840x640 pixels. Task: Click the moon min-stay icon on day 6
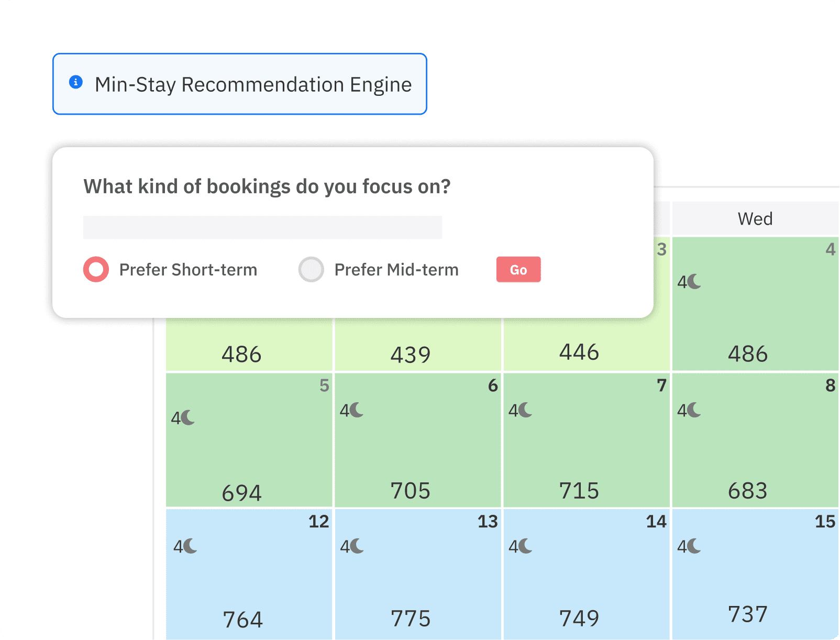[x=357, y=410]
